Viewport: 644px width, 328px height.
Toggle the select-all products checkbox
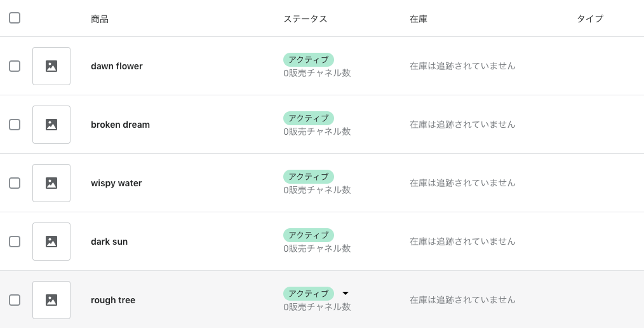click(x=15, y=18)
